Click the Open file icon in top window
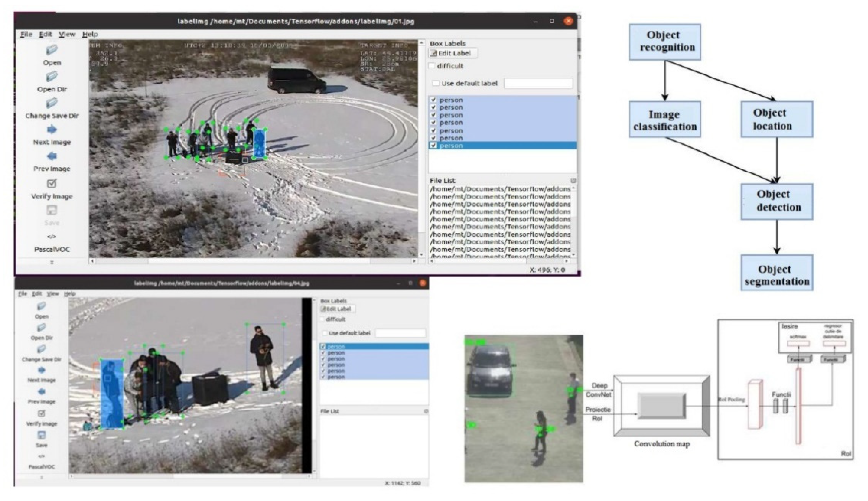 [x=52, y=50]
